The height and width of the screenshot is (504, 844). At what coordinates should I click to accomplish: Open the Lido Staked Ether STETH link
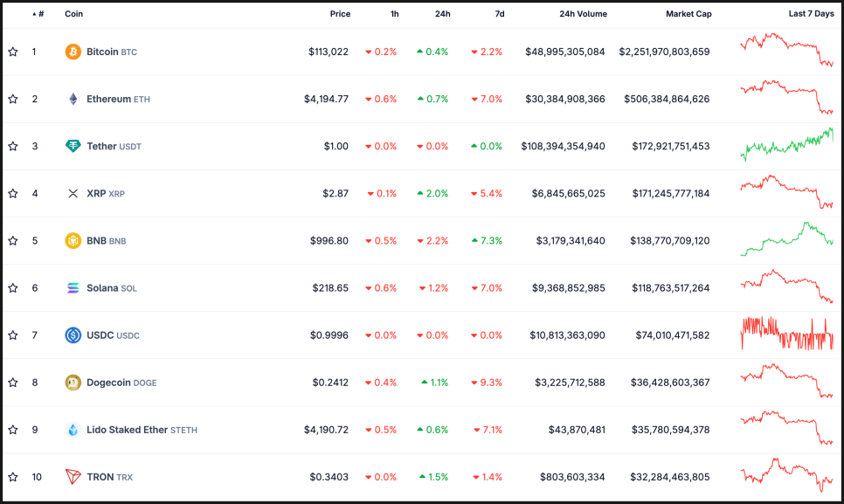[142, 430]
